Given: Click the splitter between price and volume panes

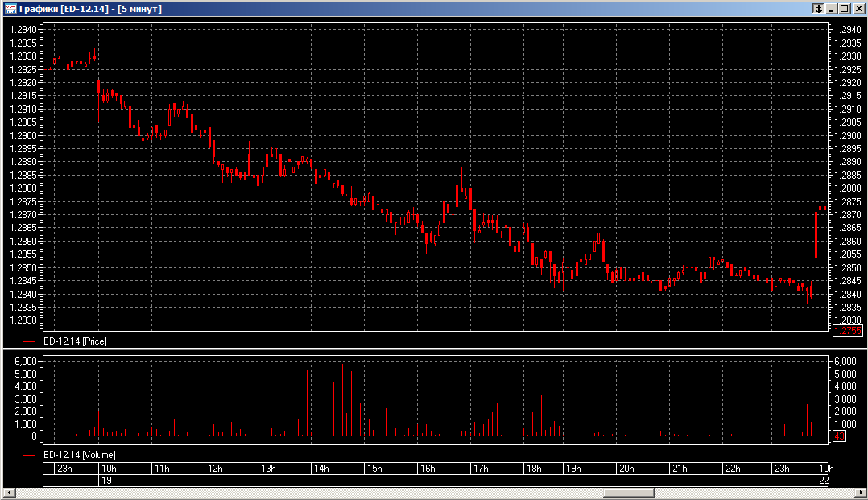Looking at the screenshot, I should [434, 349].
